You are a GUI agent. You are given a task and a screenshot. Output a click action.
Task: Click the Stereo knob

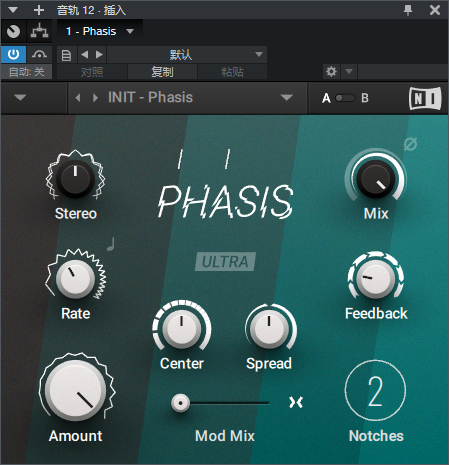point(75,178)
